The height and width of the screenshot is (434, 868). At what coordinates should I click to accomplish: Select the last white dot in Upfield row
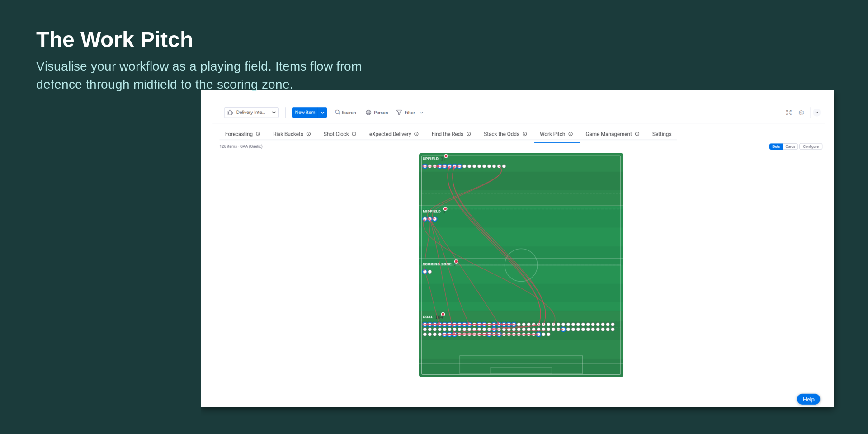coord(504,166)
